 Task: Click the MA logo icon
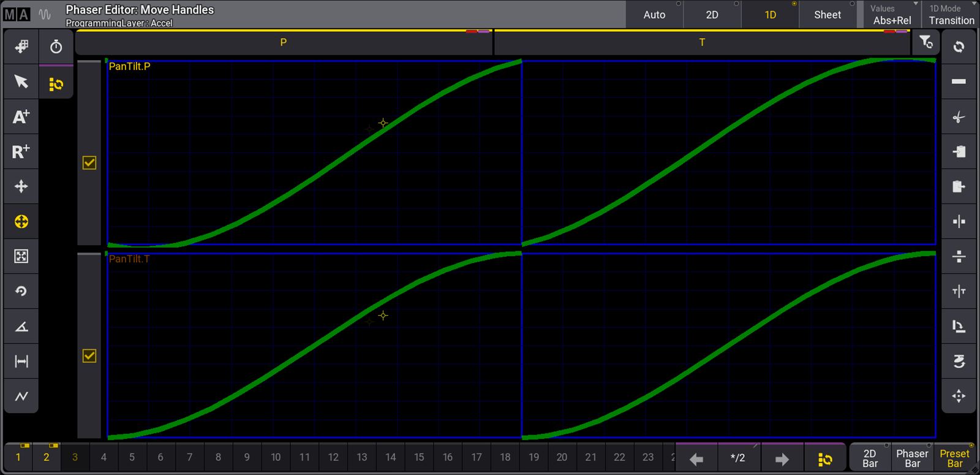pos(17,14)
